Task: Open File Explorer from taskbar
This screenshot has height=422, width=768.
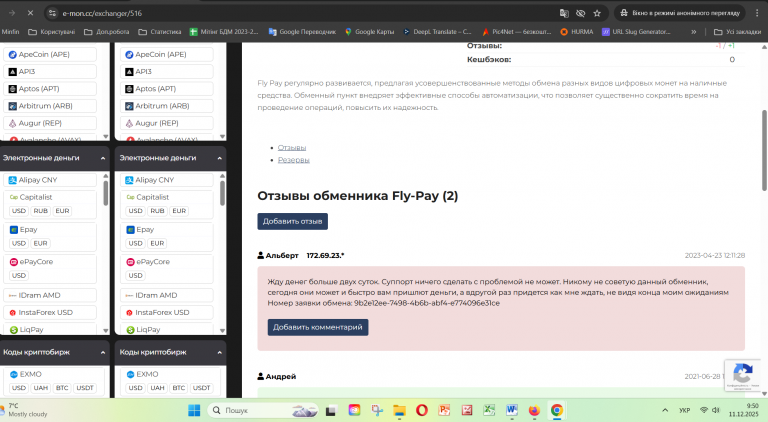Action: coord(399,410)
